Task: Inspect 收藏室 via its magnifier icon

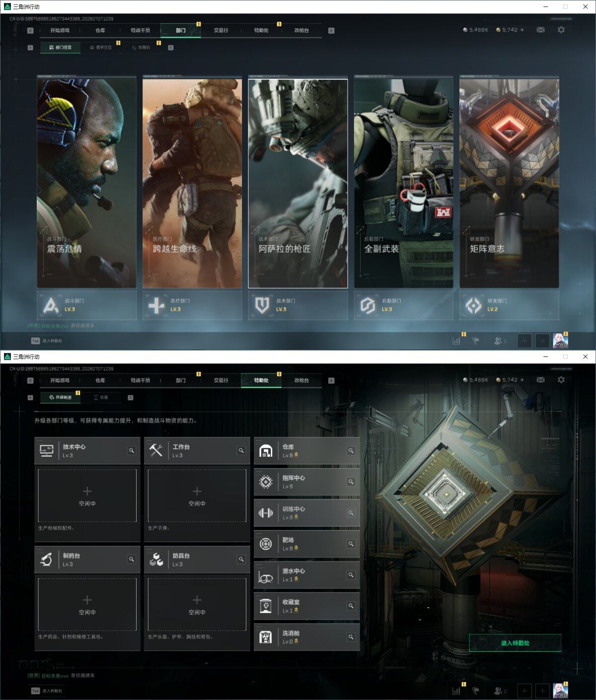Action: [x=351, y=606]
